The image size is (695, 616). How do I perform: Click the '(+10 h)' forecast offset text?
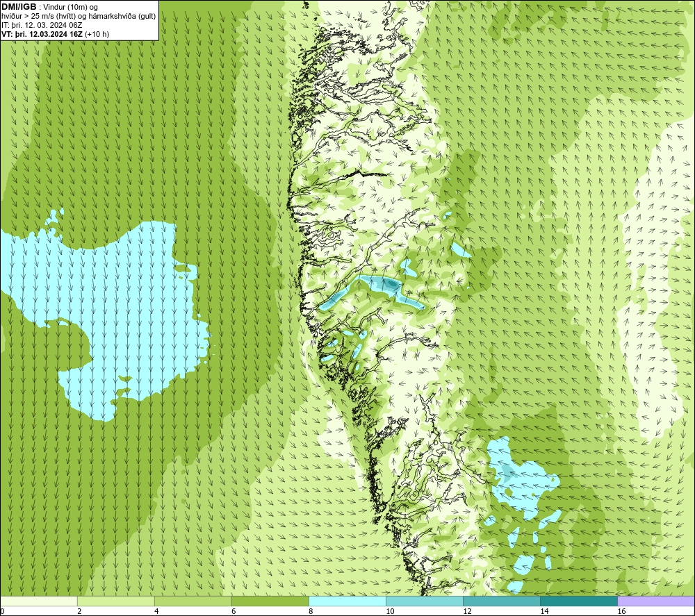pyautogui.click(x=97, y=34)
